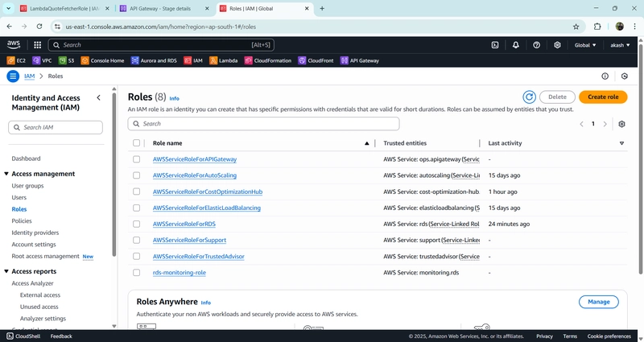Image resolution: width=644 pixels, height=342 pixels.
Task: Open the Global region dropdown
Action: click(585, 45)
